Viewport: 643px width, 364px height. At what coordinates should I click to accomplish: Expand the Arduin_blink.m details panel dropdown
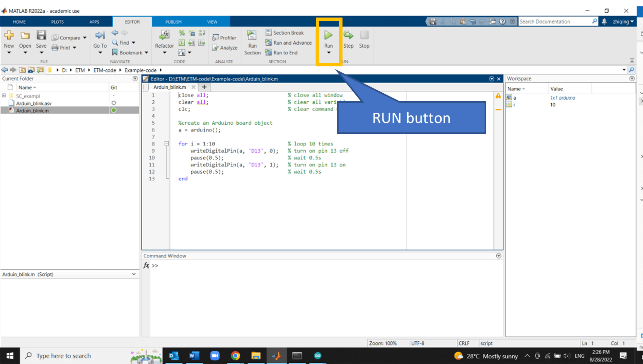(134, 274)
